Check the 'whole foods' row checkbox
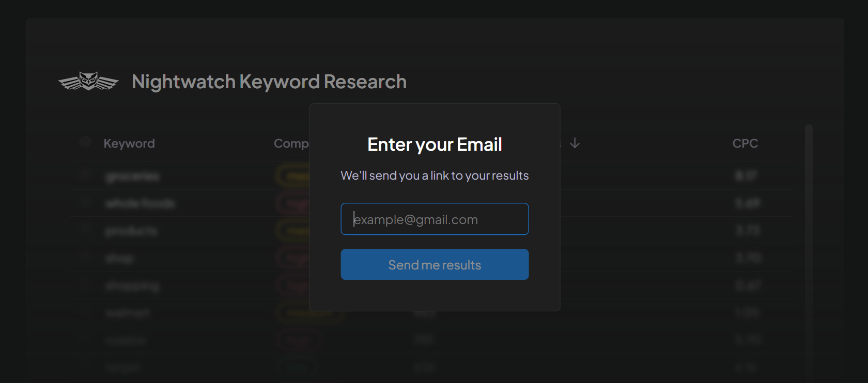Viewport: 868px width, 383px height. point(84,203)
